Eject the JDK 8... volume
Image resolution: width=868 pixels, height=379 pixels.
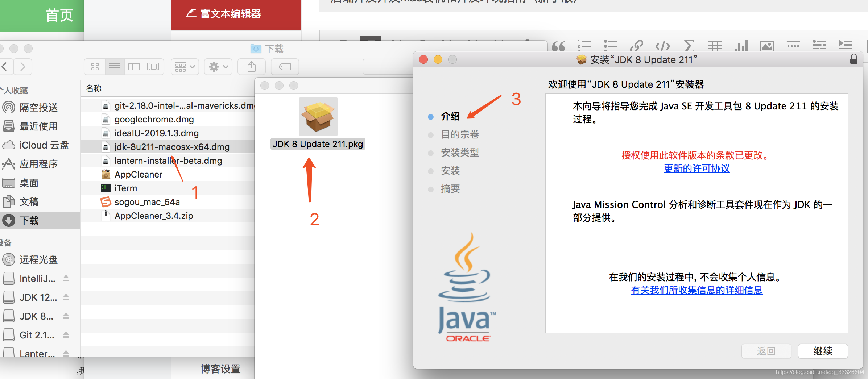coord(66,316)
